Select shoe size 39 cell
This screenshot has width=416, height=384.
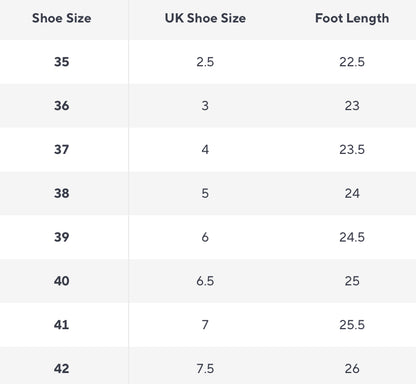(62, 237)
